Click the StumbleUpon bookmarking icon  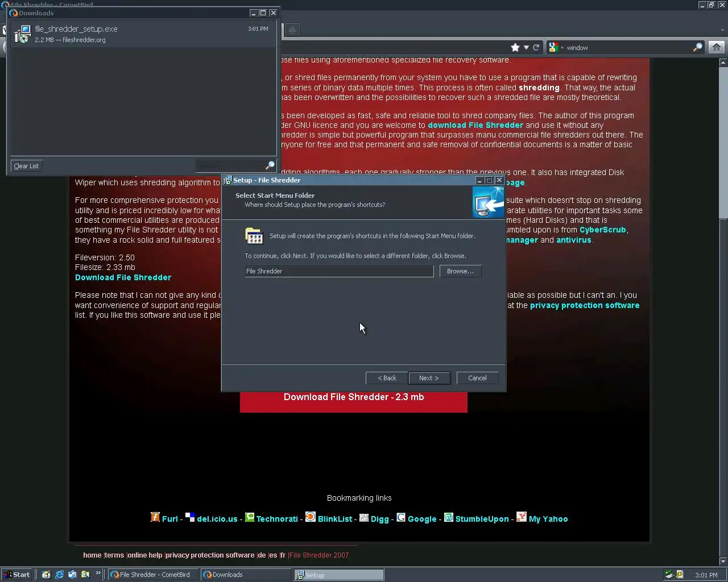[449, 517]
